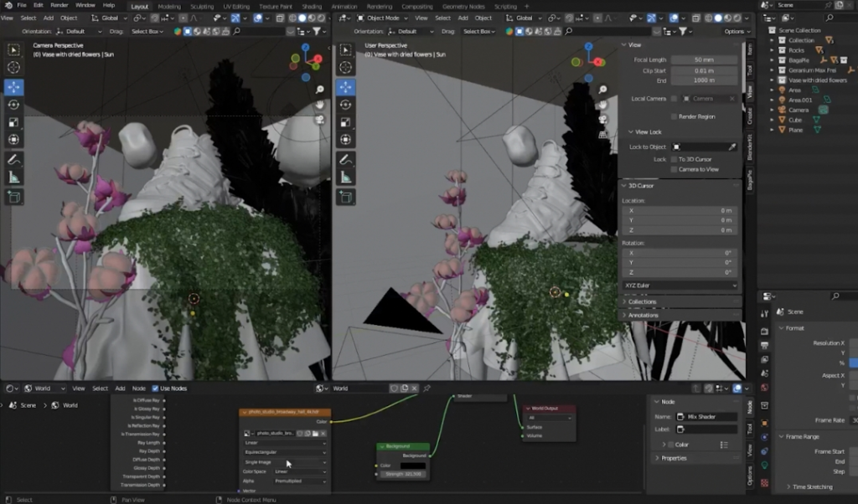The width and height of the screenshot is (858, 504).
Task: Select the Rotate tool in left viewport
Action: click(13, 105)
